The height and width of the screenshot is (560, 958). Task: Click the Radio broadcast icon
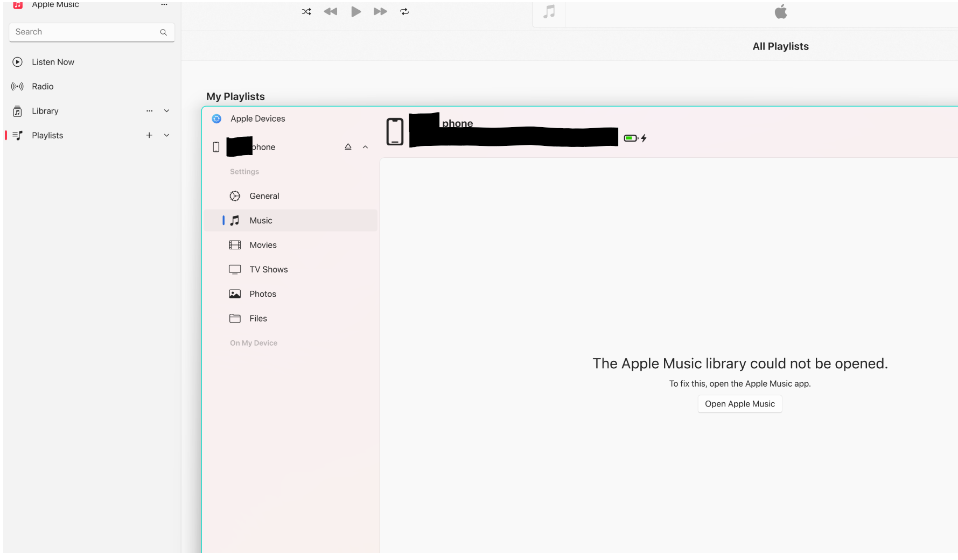tap(17, 86)
